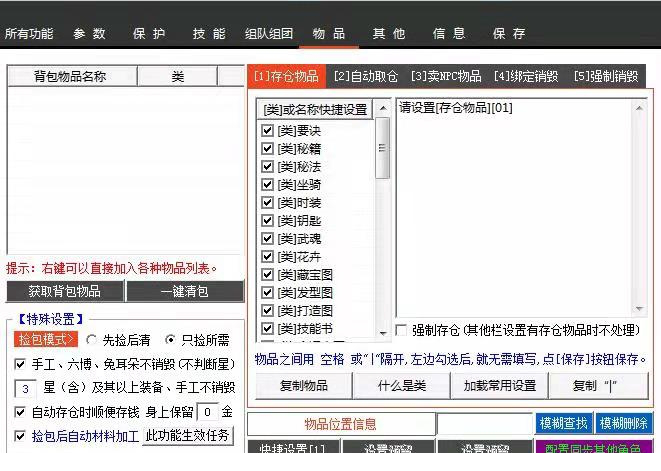The width and height of the screenshot is (661, 471).
Task: Click the category list scrollbar thumb
Action: click(x=382, y=148)
